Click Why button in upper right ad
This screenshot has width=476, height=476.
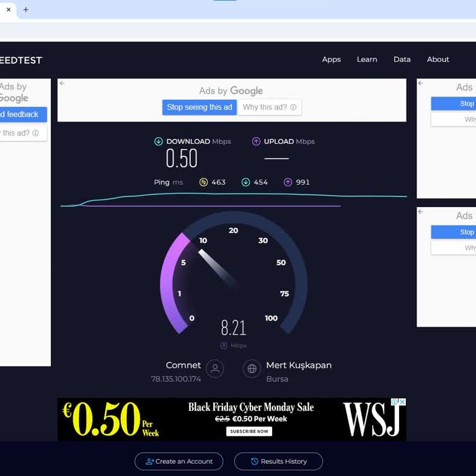point(454,119)
